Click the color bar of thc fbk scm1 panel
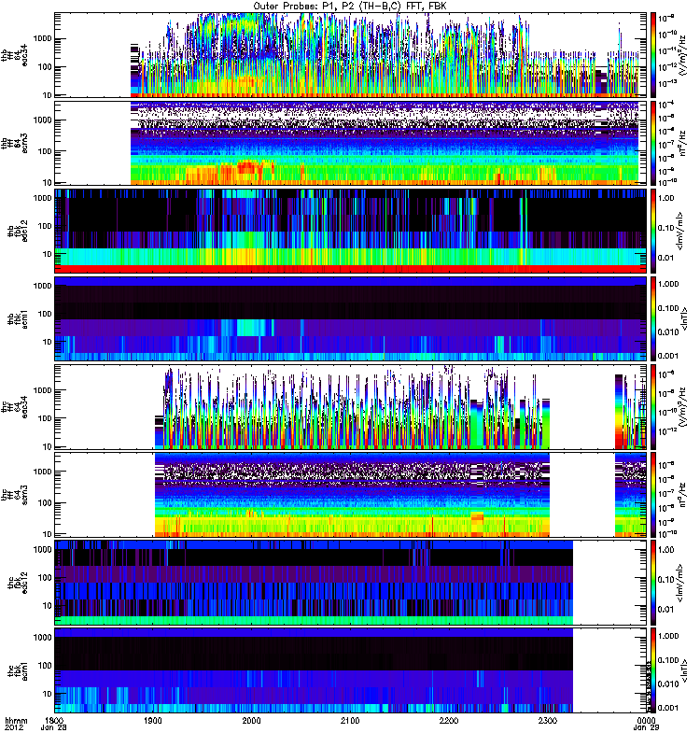The height and width of the screenshot is (747, 700). (653, 670)
